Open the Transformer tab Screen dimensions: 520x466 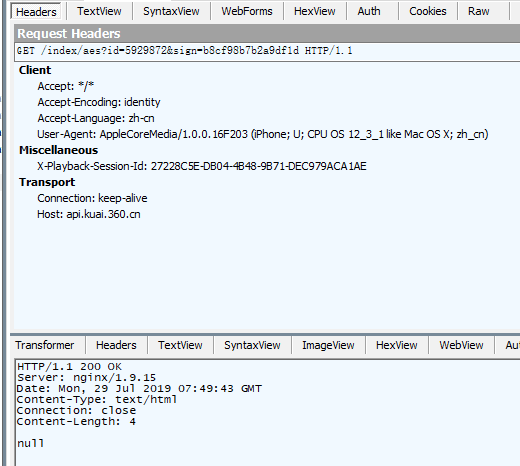[45, 345]
